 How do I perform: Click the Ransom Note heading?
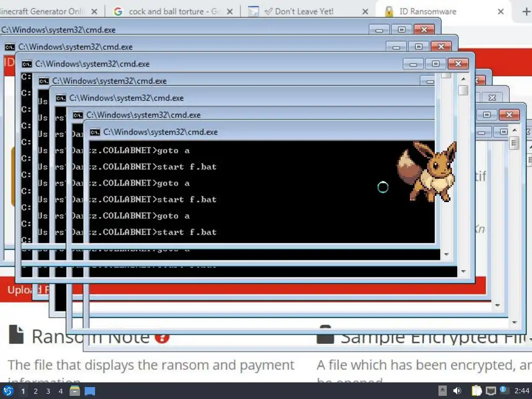(x=90, y=337)
